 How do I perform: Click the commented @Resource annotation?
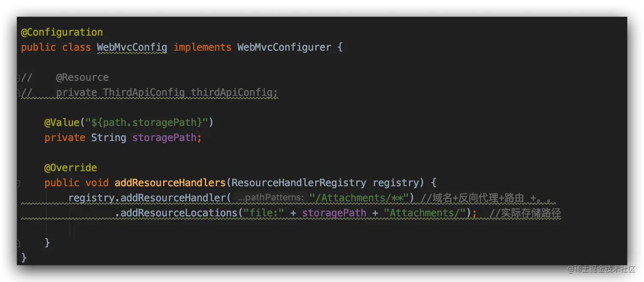(x=82, y=78)
